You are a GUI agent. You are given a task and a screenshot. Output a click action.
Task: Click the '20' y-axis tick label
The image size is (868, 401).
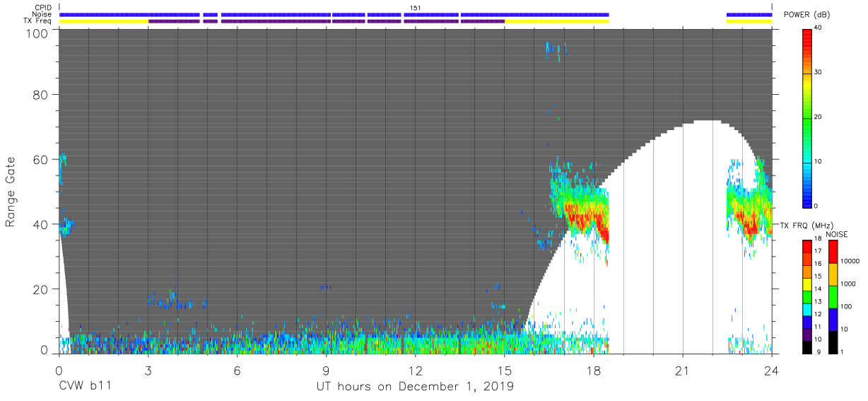(41, 289)
